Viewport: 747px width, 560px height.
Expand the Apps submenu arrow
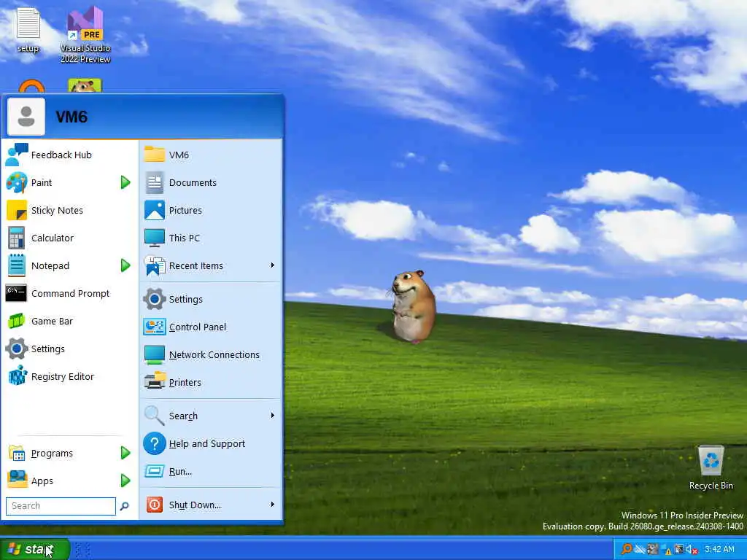(125, 481)
